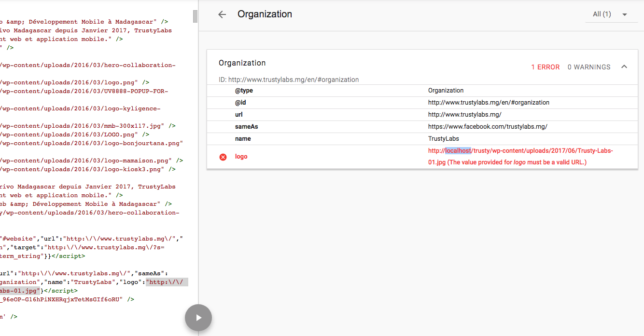Click the 0 WARNINGS indicator
The width and height of the screenshot is (644, 336).
588,67
